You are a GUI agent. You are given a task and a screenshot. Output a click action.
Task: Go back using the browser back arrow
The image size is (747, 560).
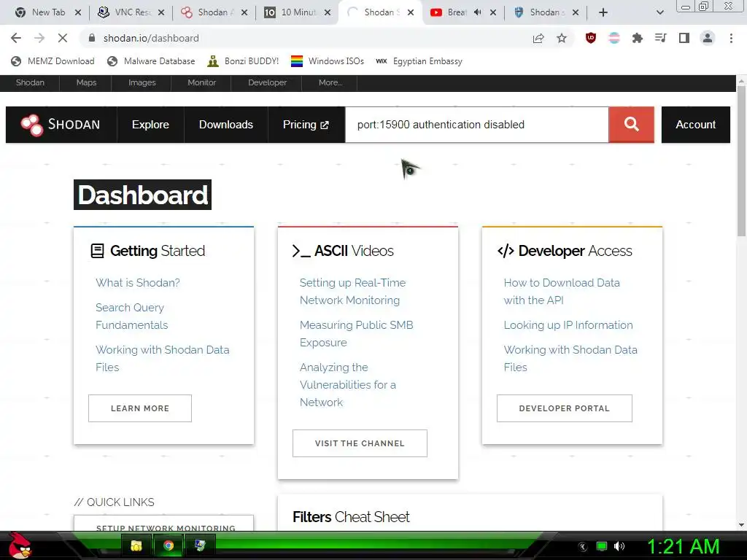[x=16, y=38]
